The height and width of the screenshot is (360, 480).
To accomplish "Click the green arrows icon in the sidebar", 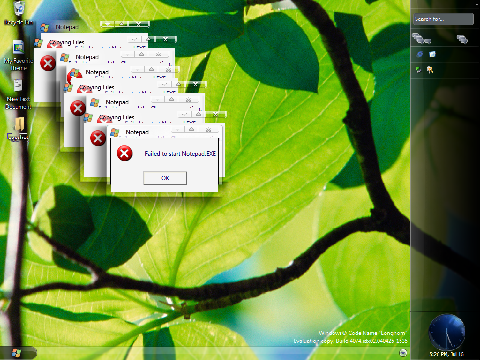I will point(418,70).
